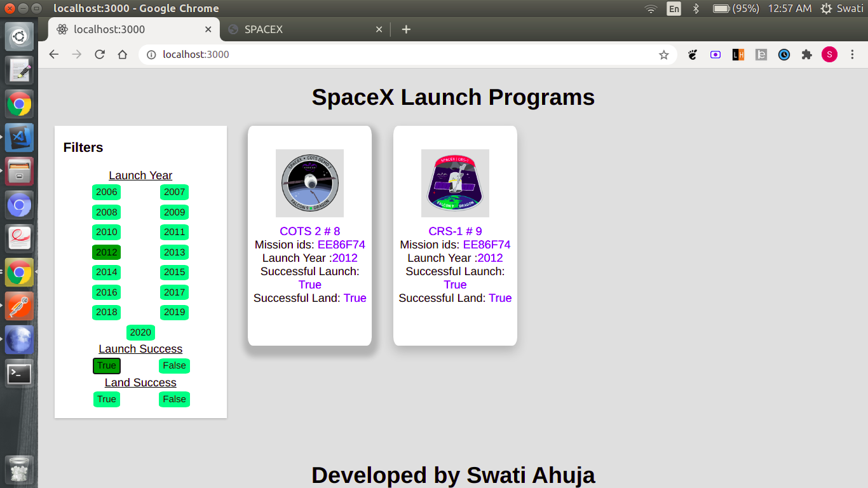This screenshot has height=488, width=868.
Task: Click the pink S profile avatar in Chrome
Action: pos(829,55)
